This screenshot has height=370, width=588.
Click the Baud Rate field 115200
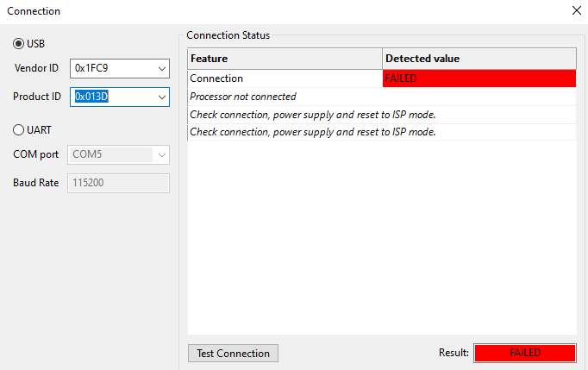click(x=118, y=184)
